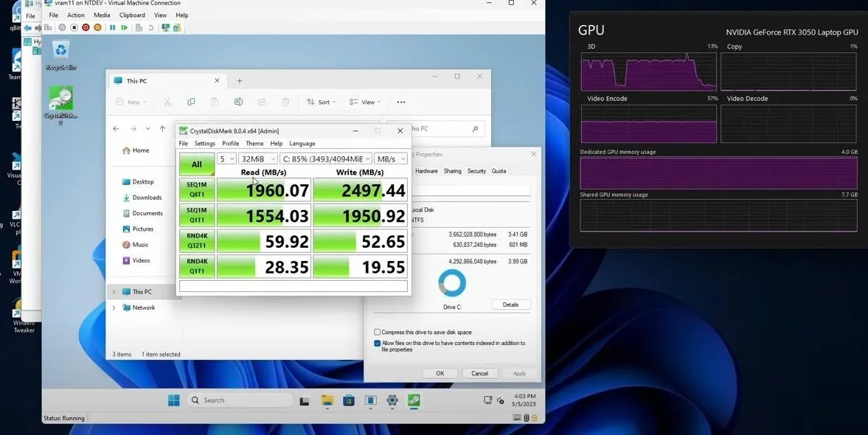
Task: Switch to the Security tab in Properties
Action: click(476, 171)
